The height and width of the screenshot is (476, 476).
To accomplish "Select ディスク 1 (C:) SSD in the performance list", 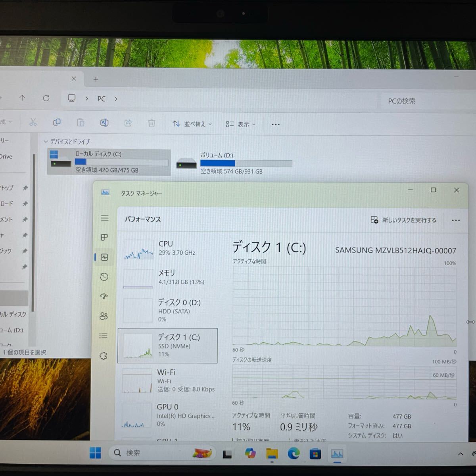I will [x=167, y=345].
